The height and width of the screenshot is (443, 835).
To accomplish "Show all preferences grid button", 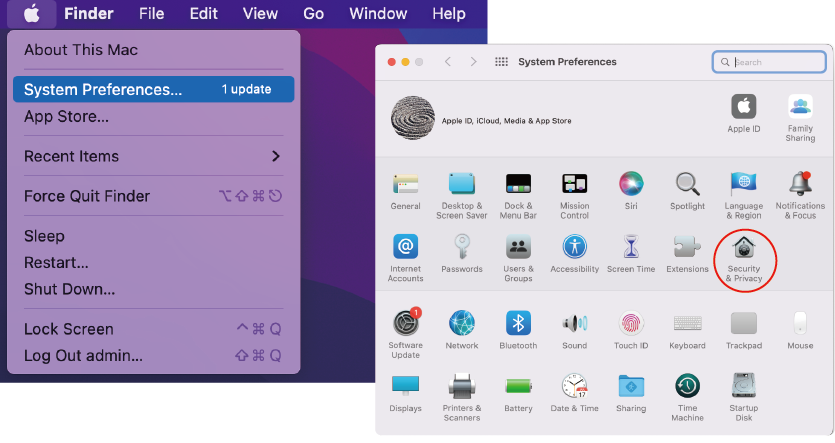I will pyautogui.click(x=501, y=62).
